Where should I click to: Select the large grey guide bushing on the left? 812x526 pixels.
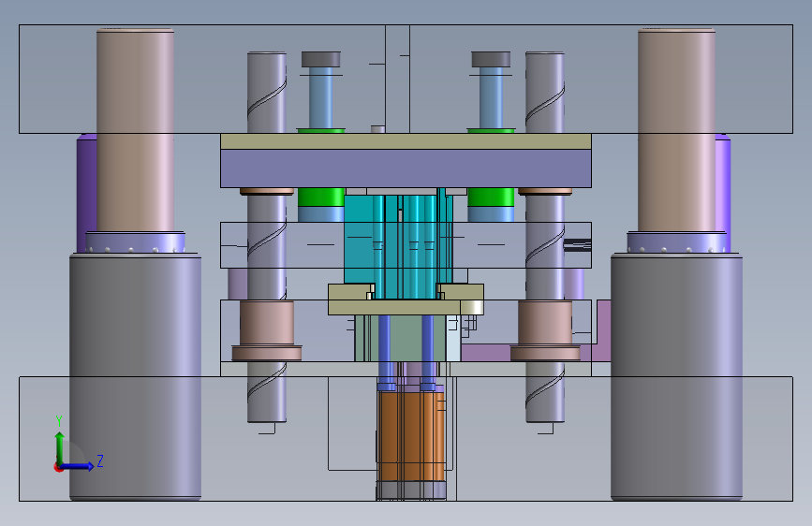point(135,377)
